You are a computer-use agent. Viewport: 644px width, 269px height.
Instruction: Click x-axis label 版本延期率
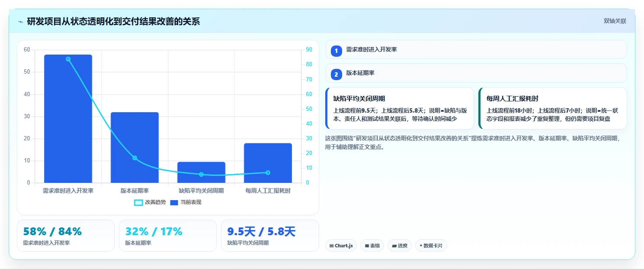point(135,191)
